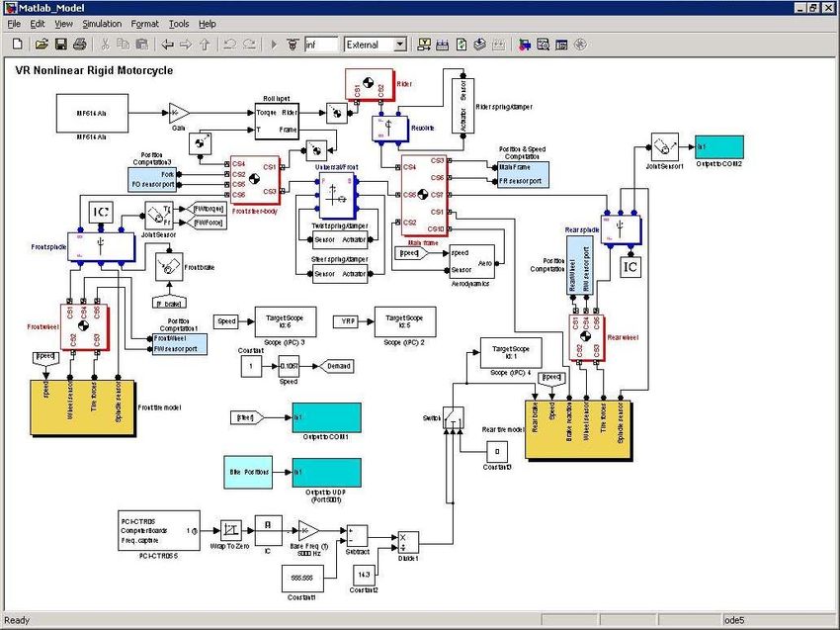Navigate forward with the right arrow icon

(x=186, y=45)
